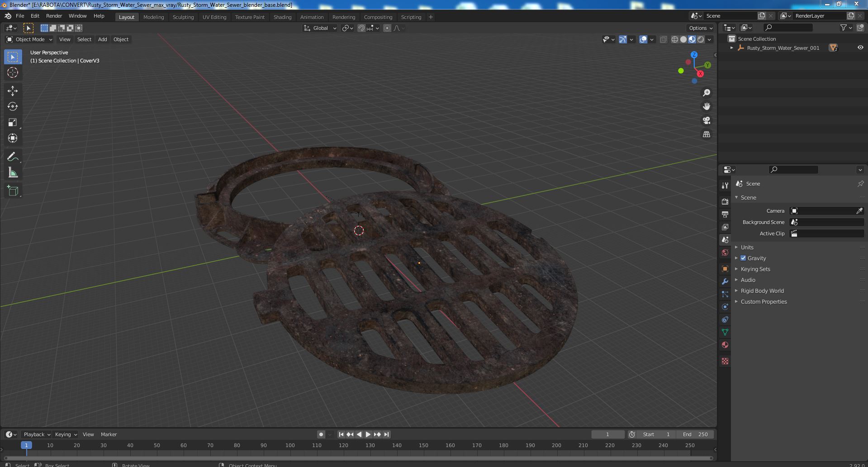This screenshot has width=868, height=467.
Task: Expand the Audio panel
Action: point(748,280)
